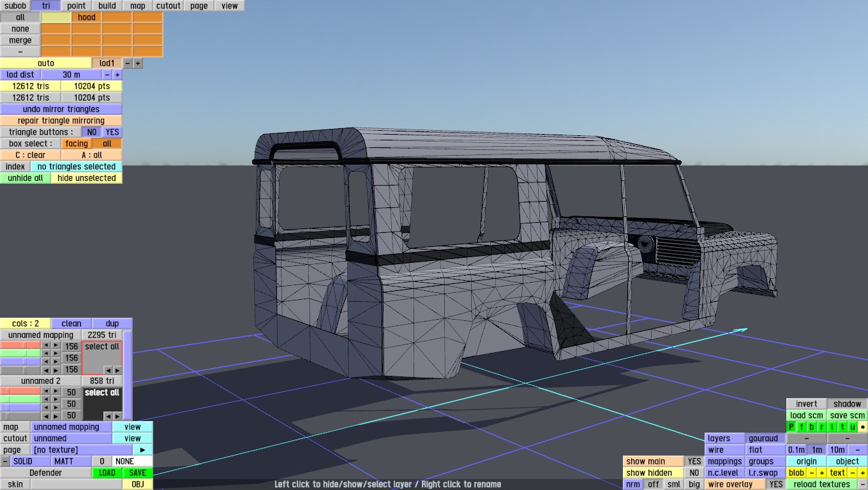This screenshot has height=490, width=868.
Task: Raise lod dist with the plus button
Action: click(x=117, y=75)
